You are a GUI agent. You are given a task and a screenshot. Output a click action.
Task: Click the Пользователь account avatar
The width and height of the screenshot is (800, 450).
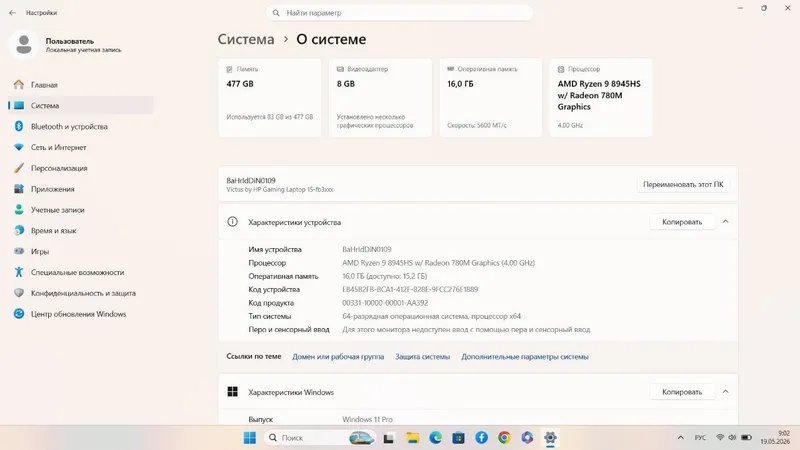[23, 45]
